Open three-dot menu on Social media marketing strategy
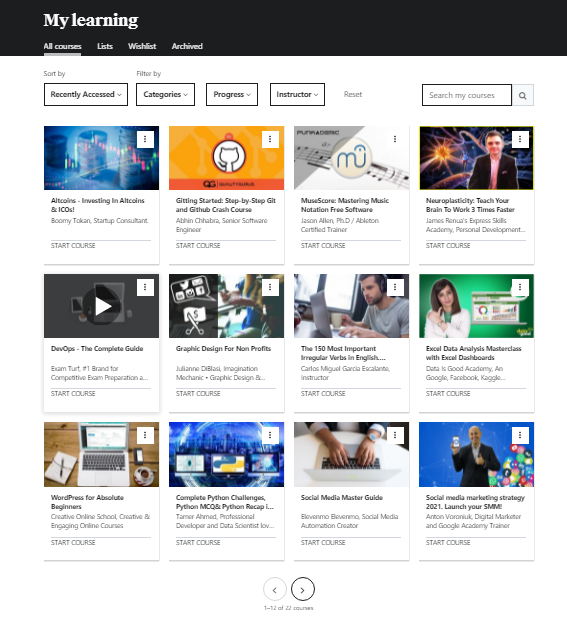The width and height of the screenshot is (567, 629). [520, 435]
